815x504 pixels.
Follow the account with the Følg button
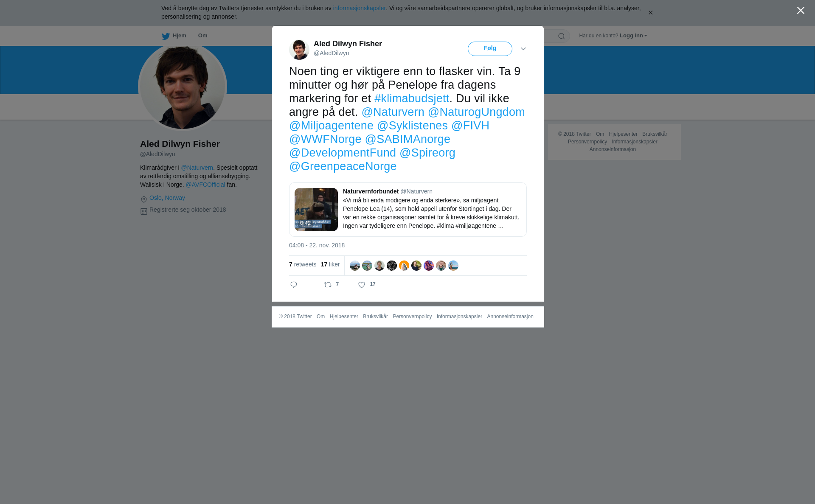tap(490, 49)
